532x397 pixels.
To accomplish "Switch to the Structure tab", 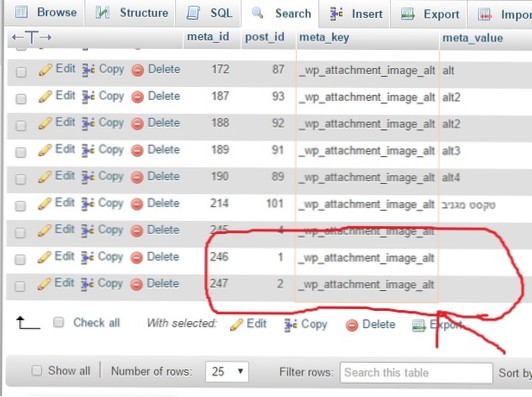I will 130,13.
